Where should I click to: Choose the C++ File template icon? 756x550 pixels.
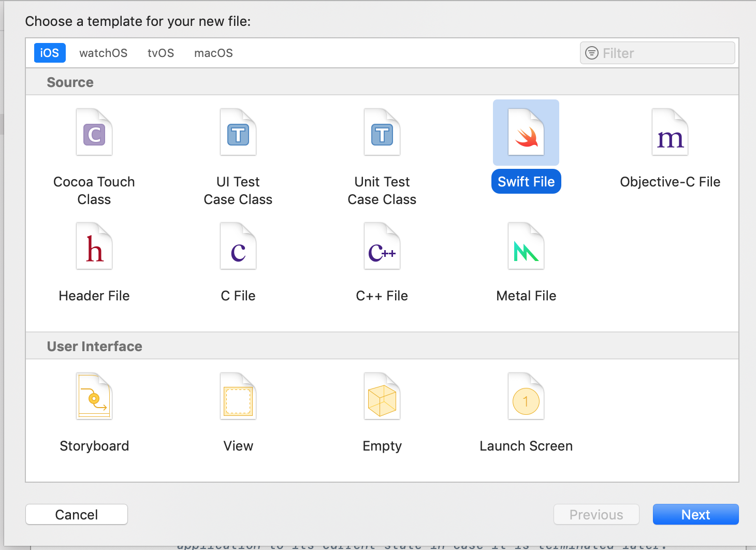[382, 246]
